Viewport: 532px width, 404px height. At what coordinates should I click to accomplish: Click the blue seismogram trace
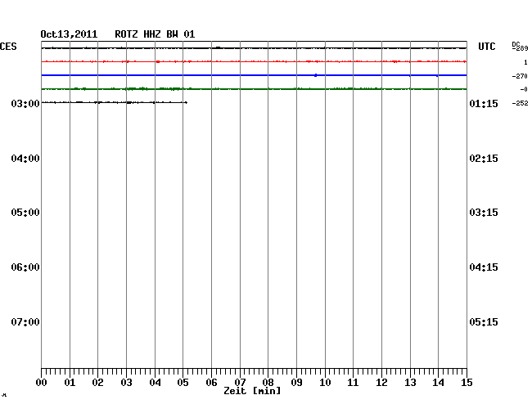[254, 75]
